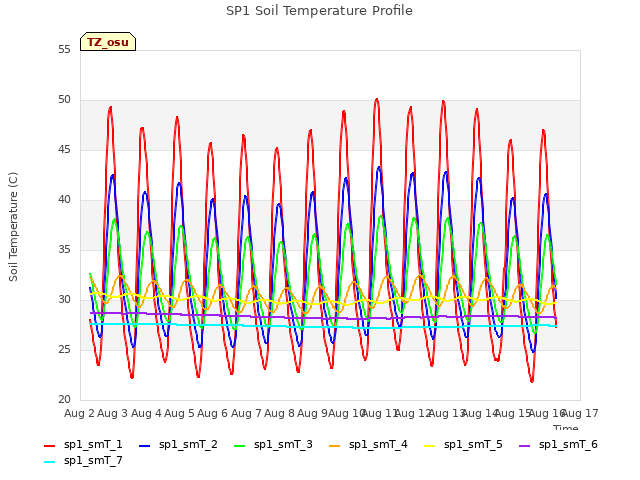Click the chart title SP1 Soil Temperature Profile
The width and height of the screenshot is (640, 480).
pyautogui.click(x=319, y=11)
